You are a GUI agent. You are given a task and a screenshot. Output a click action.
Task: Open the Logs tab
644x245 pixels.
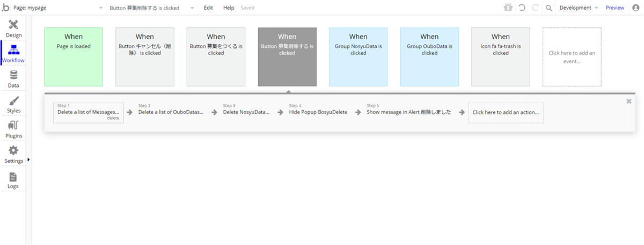(x=13, y=180)
